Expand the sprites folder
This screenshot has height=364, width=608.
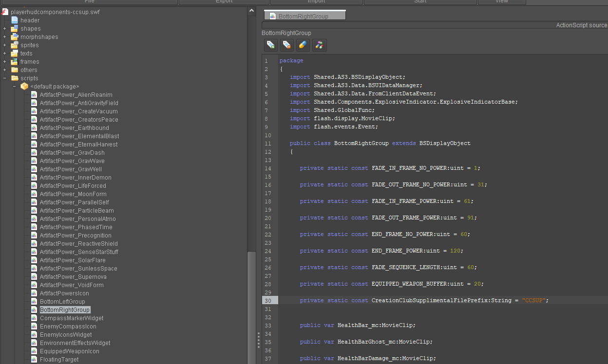click(x=4, y=45)
